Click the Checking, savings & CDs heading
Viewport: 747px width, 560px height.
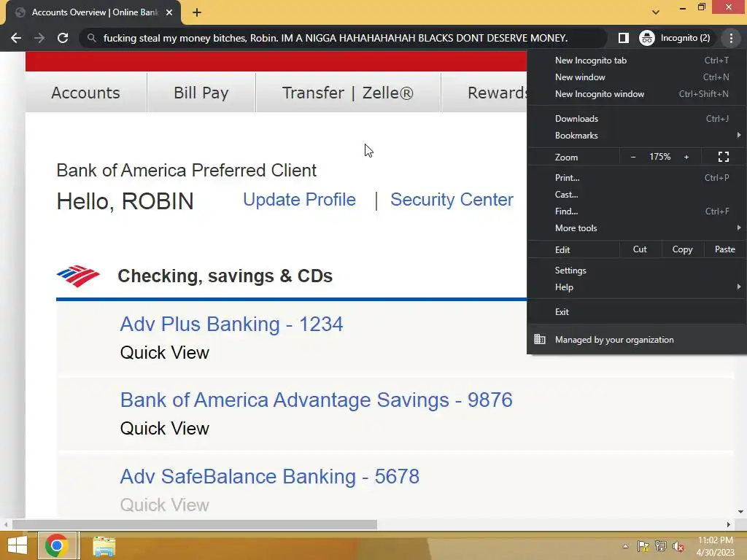coord(225,276)
